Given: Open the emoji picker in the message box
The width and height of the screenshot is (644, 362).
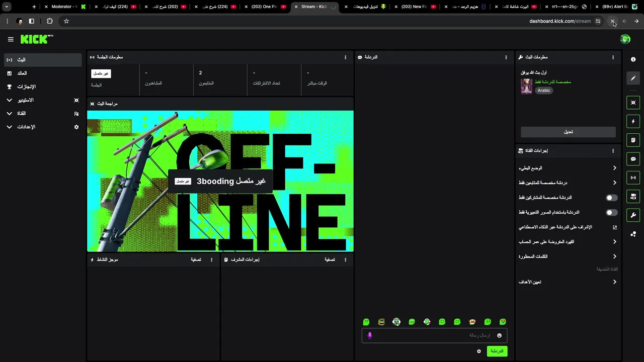Looking at the screenshot, I should tap(499, 335).
